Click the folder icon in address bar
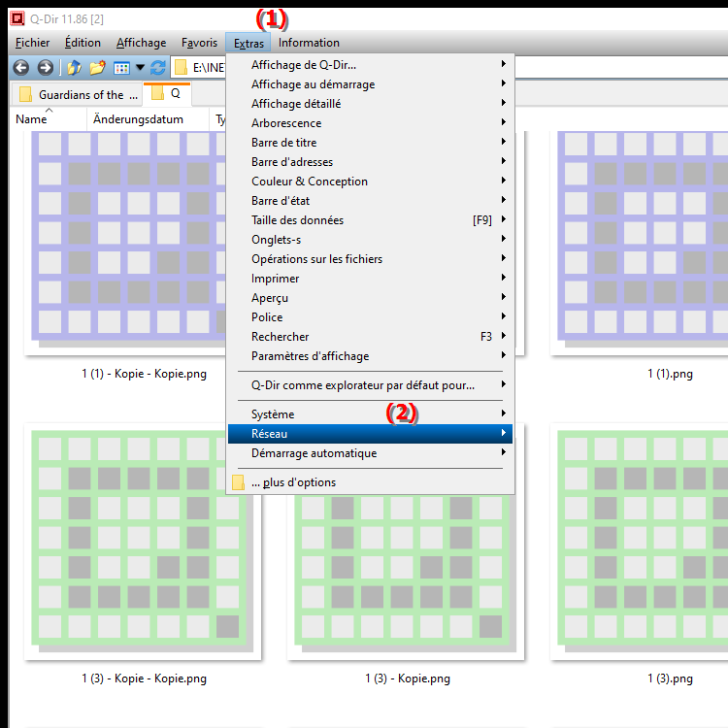The image size is (728, 728). pyautogui.click(x=181, y=68)
